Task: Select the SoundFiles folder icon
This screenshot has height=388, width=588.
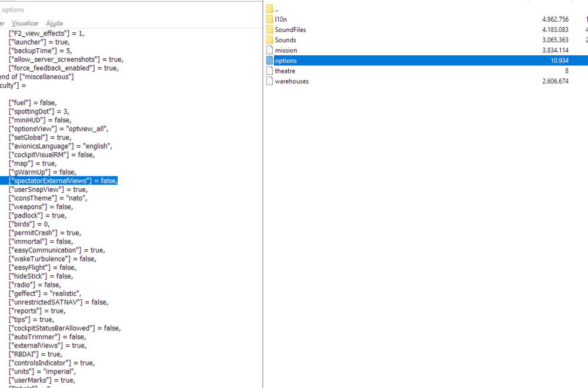Action: [270, 29]
